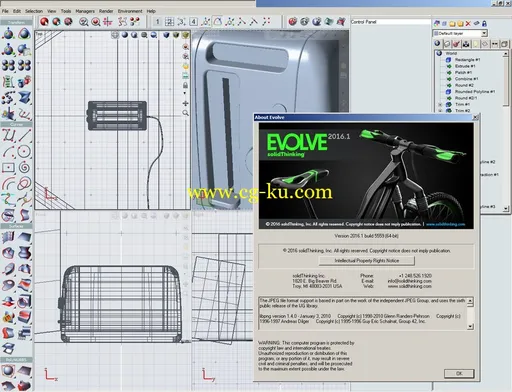Switch to viewport layout 2
Viewport: 512px width, 392px height.
(x=169, y=22)
